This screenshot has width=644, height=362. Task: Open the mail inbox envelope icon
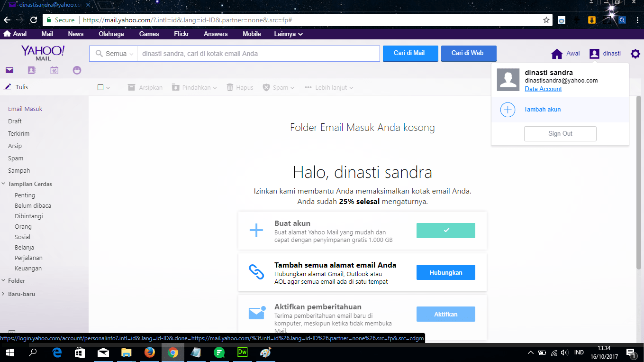point(9,70)
